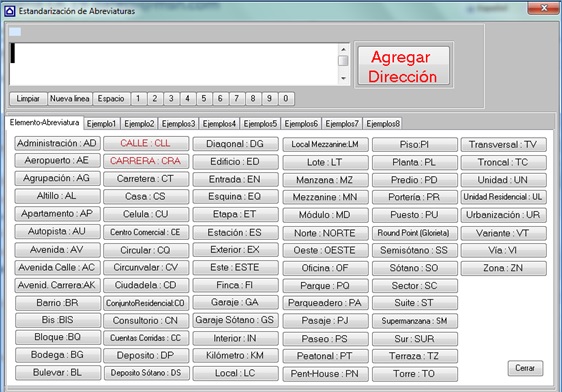Screen dimensions: 562x392
Task: Click the Cerrar button
Action: [x=525, y=368]
